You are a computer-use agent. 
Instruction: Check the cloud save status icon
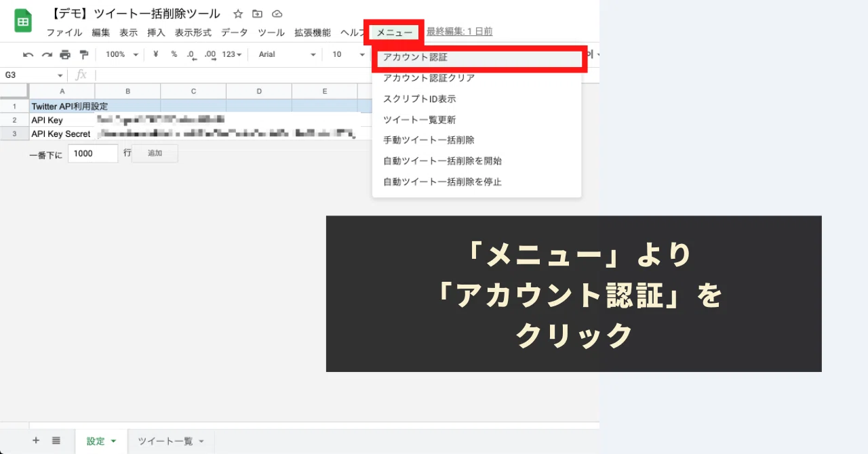(x=277, y=14)
